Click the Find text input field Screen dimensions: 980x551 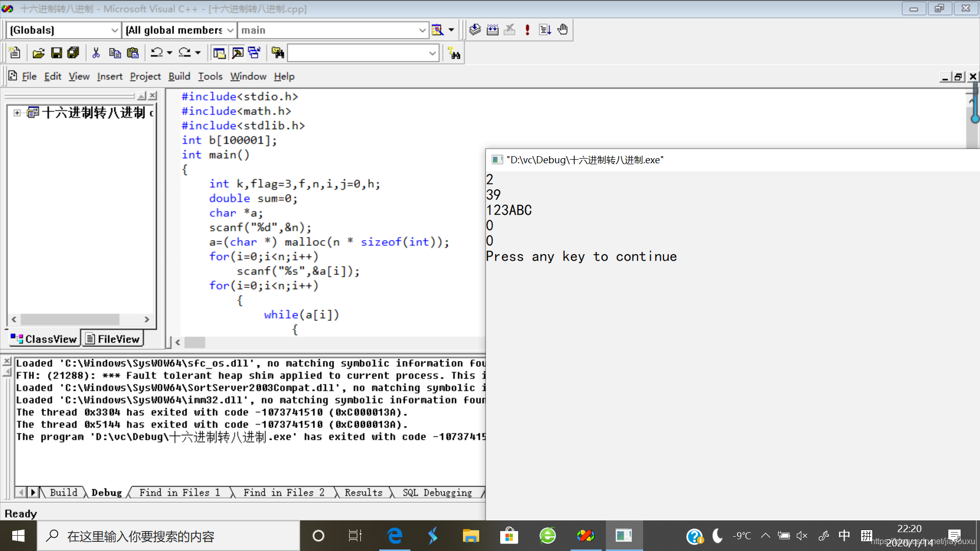357,53
